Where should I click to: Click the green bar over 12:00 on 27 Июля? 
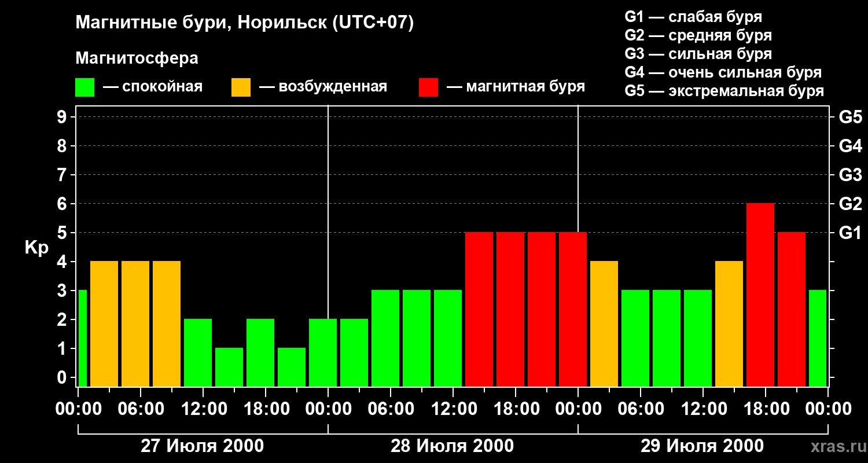[198, 352]
